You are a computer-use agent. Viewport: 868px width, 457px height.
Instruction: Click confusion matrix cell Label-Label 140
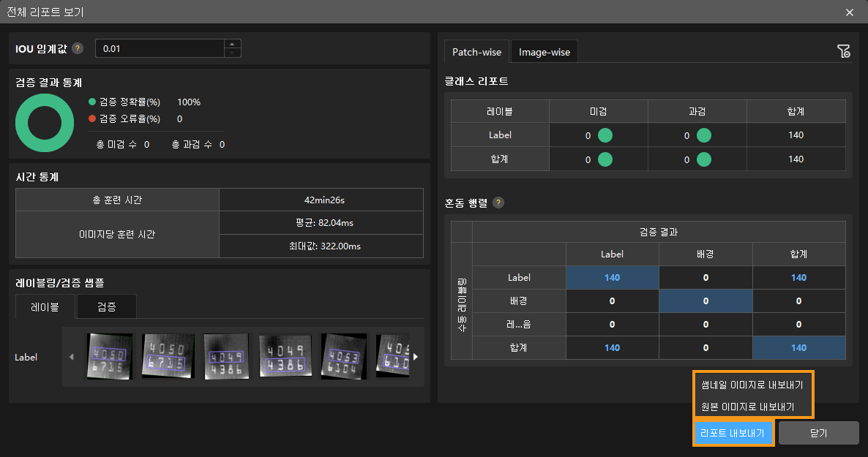click(613, 278)
